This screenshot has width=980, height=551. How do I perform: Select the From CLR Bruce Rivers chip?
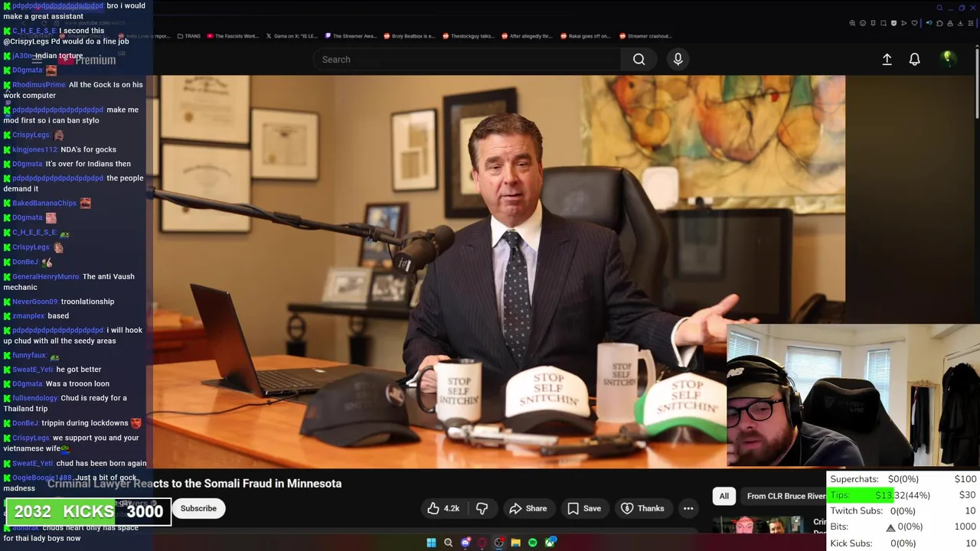(785, 496)
